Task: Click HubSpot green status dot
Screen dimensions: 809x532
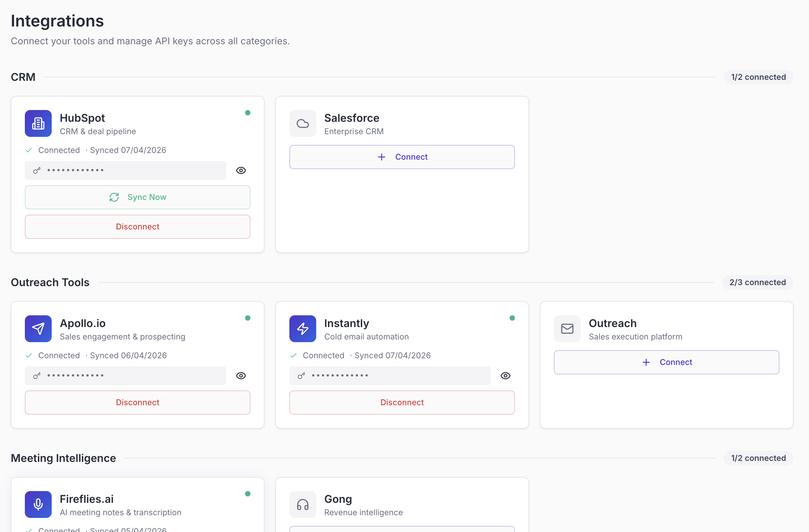Action: click(x=248, y=113)
